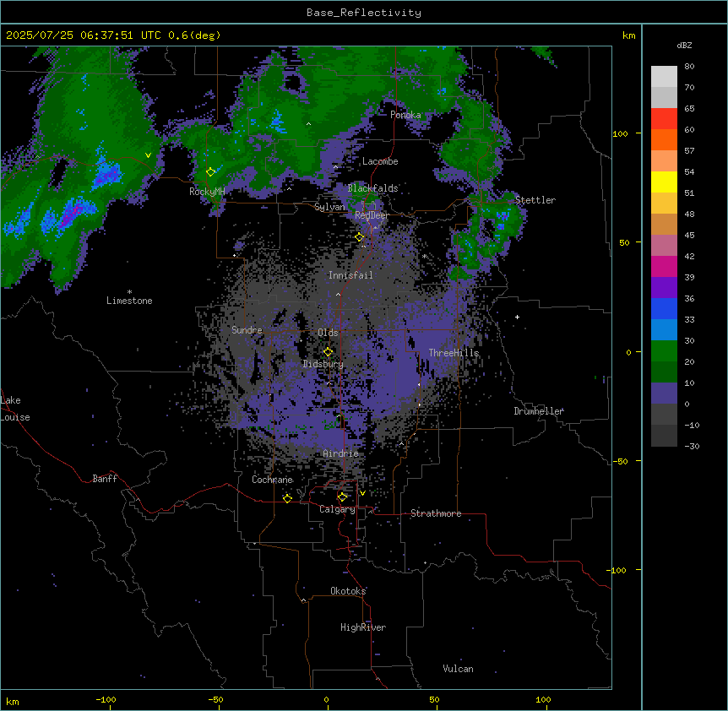
Task: Click the white plus marker north of Drumheller
Action: point(517,317)
